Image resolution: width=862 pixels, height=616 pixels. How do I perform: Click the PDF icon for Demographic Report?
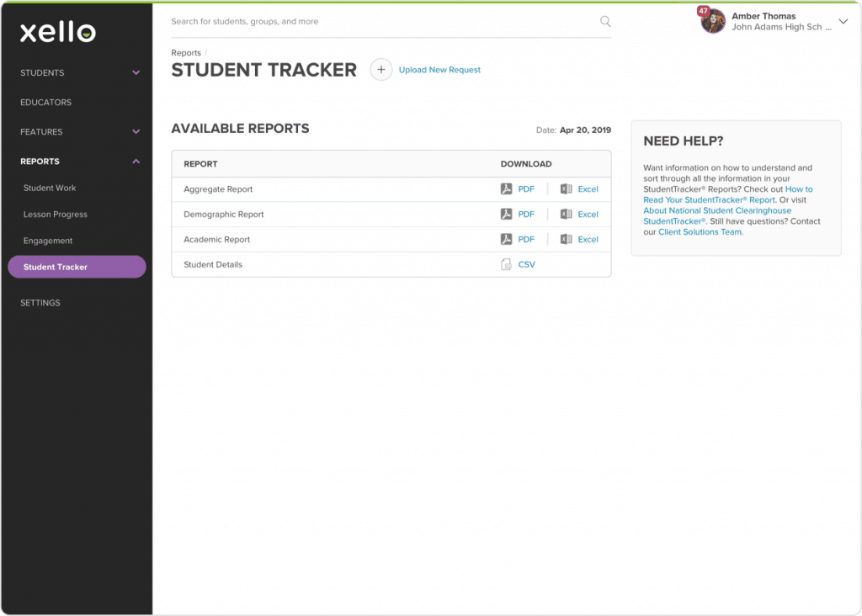point(506,214)
